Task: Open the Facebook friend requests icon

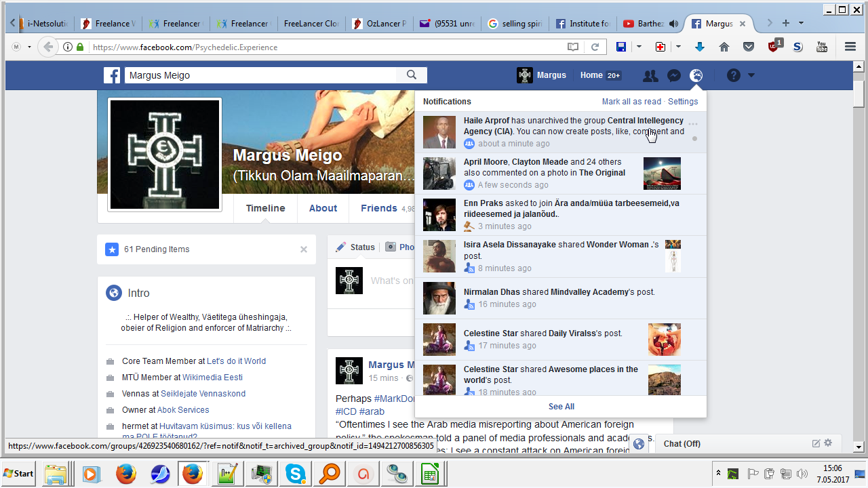Action: [x=650, y=76]
